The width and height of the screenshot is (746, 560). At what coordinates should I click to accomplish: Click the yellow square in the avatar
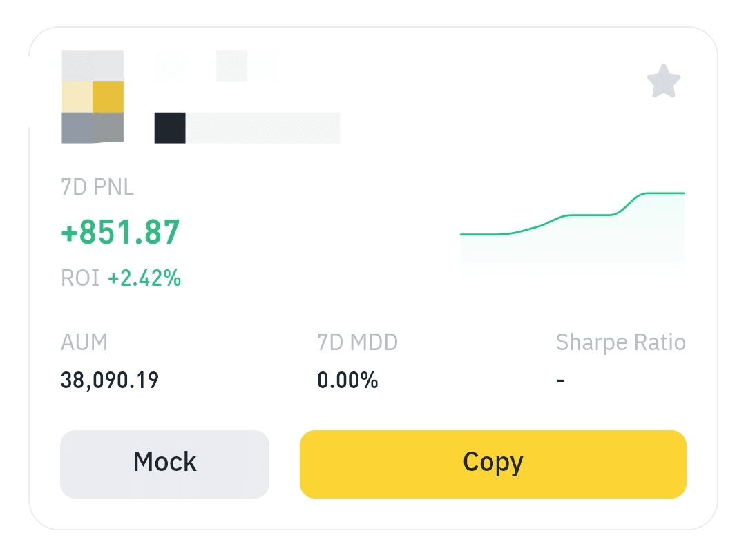(x=108, y=97)
